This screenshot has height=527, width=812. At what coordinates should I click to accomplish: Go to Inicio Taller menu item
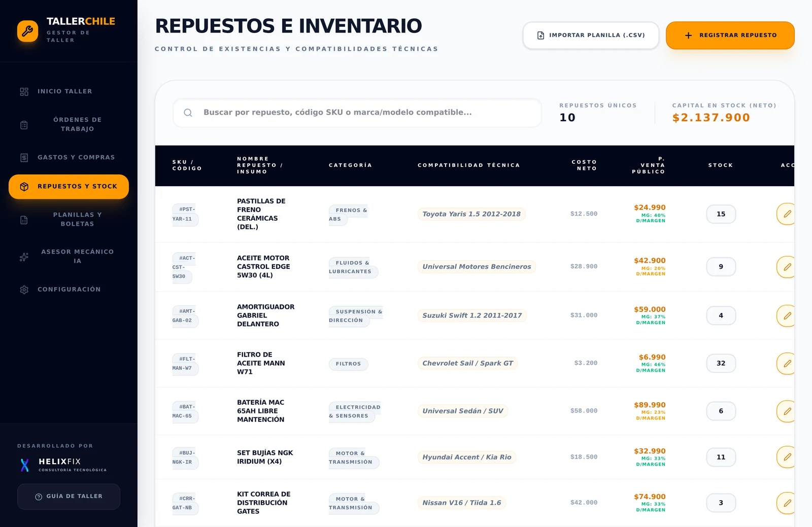coord(69,91)
